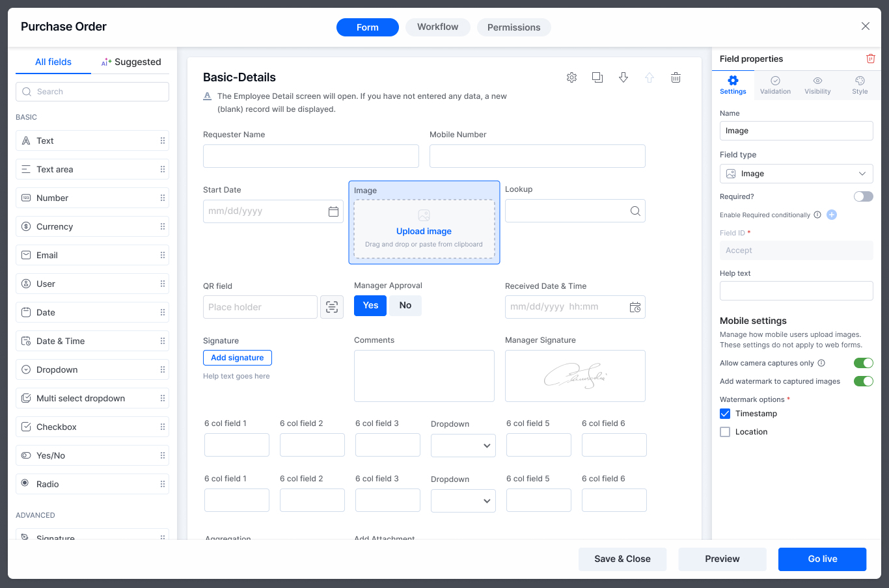Duplicate the Basic-Details section
This screenshot has width=889, height=588.
coord(597,77)
